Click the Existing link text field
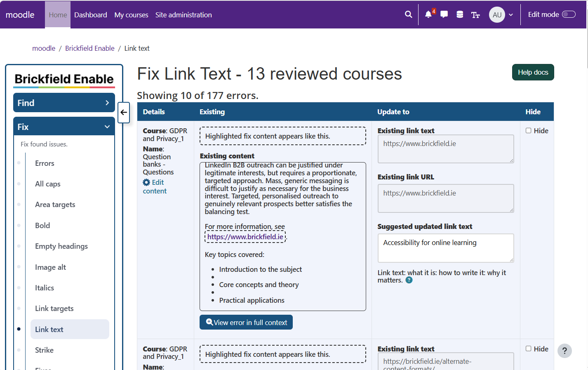 (x=446, y=149)
